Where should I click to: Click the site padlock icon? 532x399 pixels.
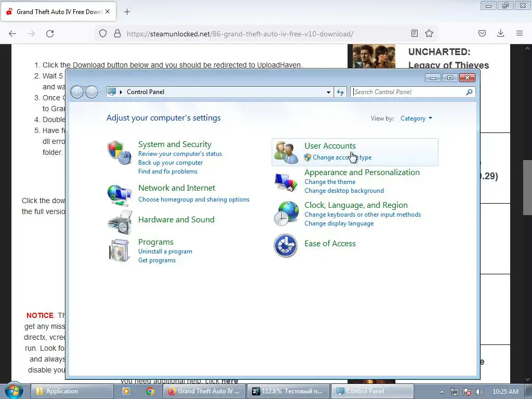coord(117,33)
